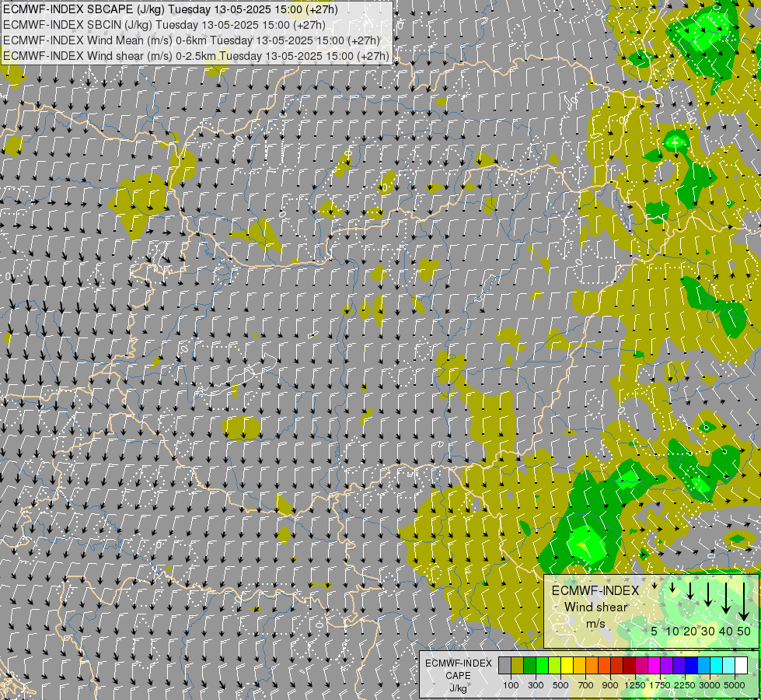761x700 pixels.
Task: Click the 20 m/s wind shear arrow sample
Action: click(689, 590)
